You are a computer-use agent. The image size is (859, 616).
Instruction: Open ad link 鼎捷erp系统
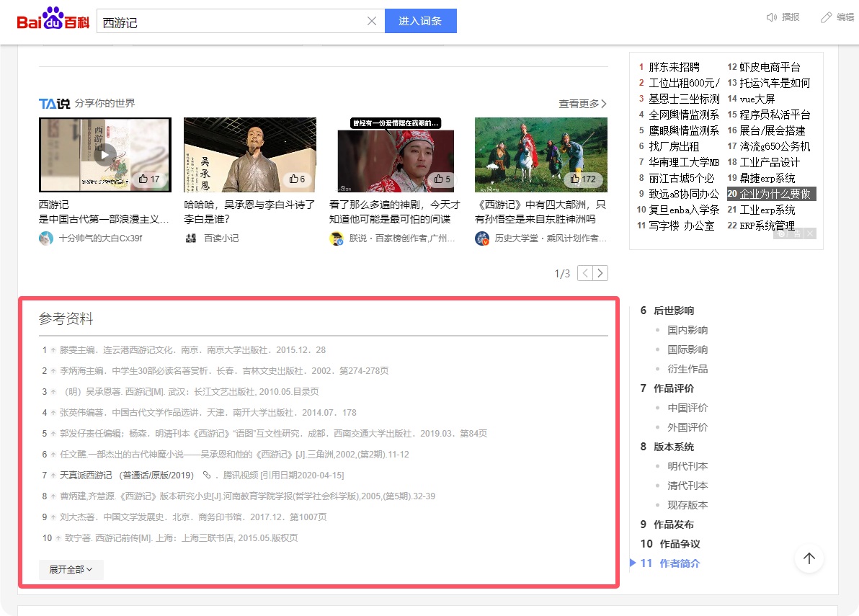pos(767,178)
